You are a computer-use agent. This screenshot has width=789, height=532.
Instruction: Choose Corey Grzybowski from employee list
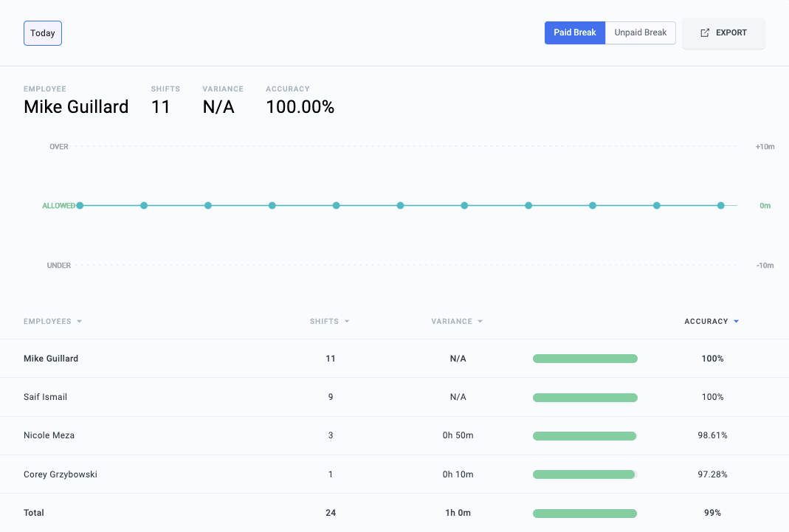point(61,474)
